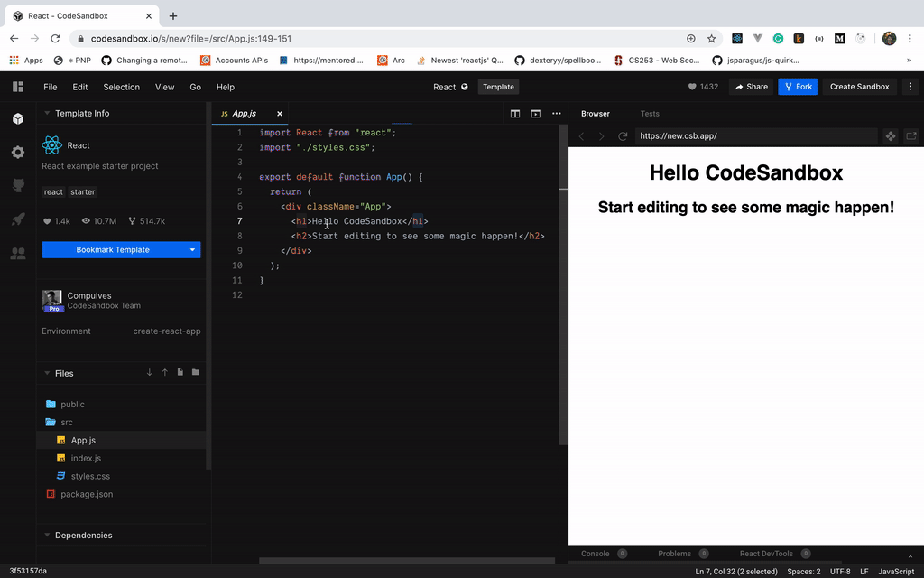924x578 pixels.
Task: Click the Bookmark Template button
Action: [x=113, y=250]
